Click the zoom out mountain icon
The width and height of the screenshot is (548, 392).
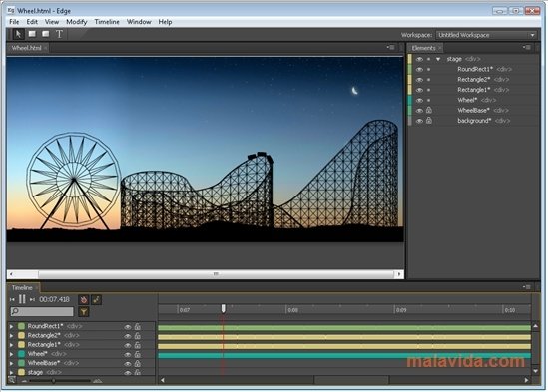click(24, 381)
